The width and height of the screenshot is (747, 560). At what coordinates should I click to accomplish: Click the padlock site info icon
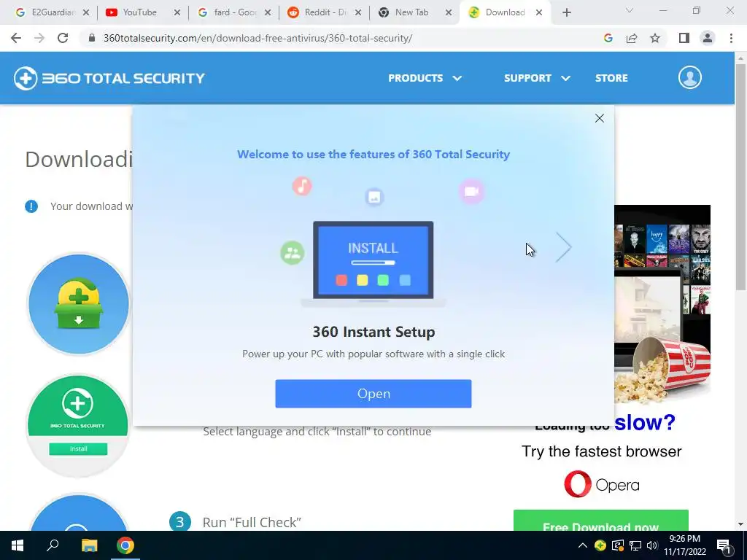click(93, 38)
